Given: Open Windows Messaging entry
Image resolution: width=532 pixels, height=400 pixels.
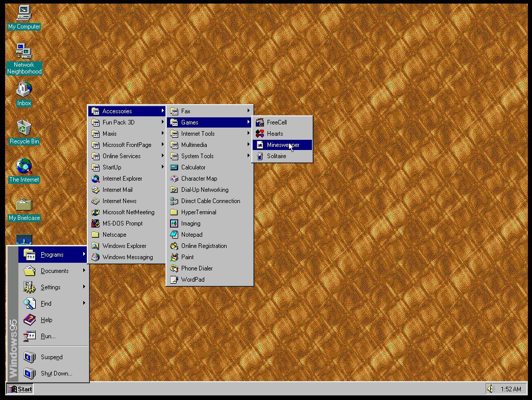Looking at the screenshot, I should tap(127, 257).
